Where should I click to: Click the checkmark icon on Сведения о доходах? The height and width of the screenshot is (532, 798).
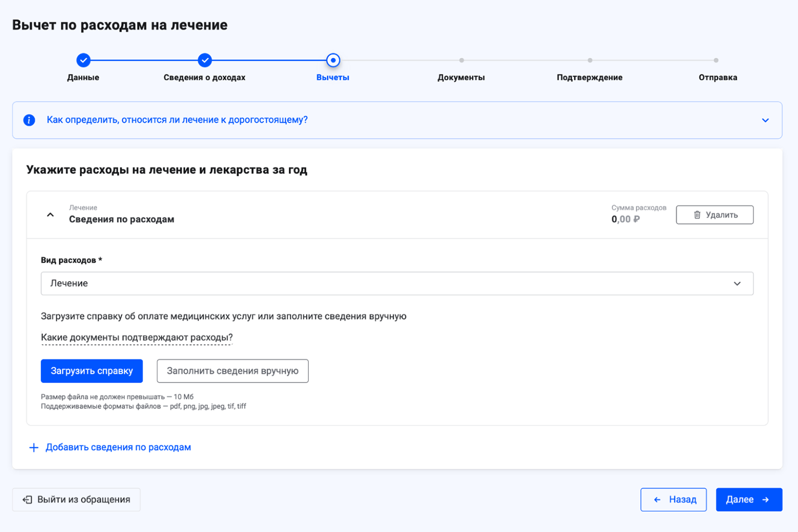coord(205,60)
